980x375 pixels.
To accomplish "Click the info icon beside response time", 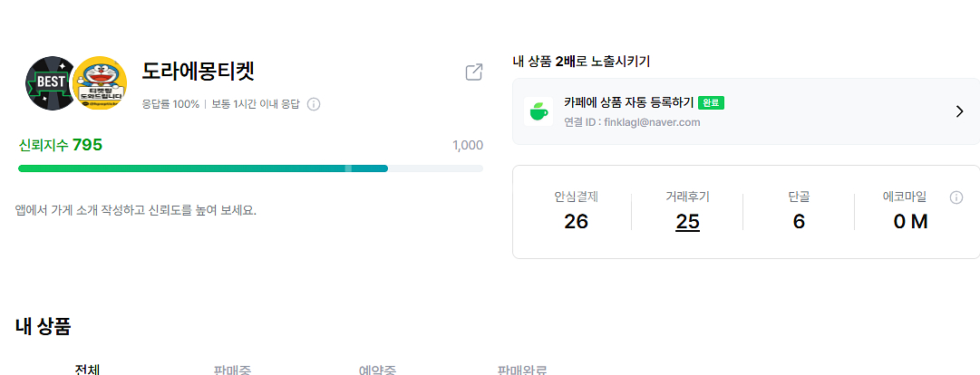I will (x=314, y=104).
